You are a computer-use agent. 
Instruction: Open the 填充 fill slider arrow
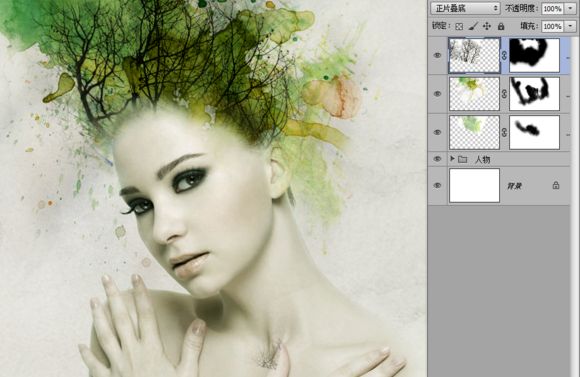point(570,26)
